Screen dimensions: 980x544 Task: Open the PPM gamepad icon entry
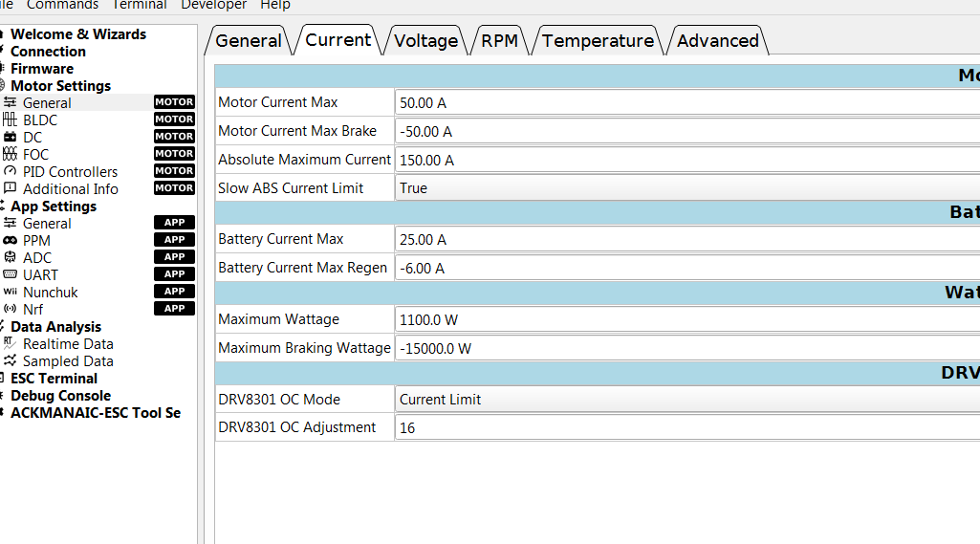[x=11, y=240]
